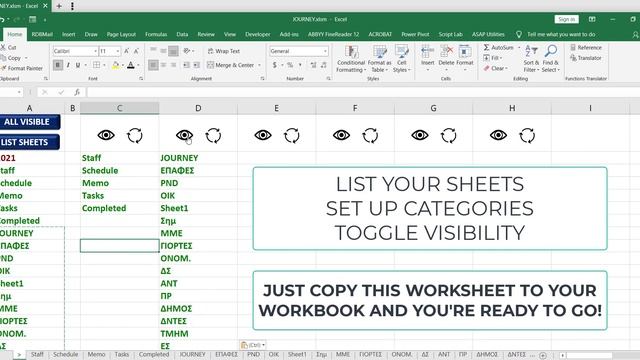Toggle visibility eye icon in column D
Viewport: 640px width, 360px height.
(184, 135)
